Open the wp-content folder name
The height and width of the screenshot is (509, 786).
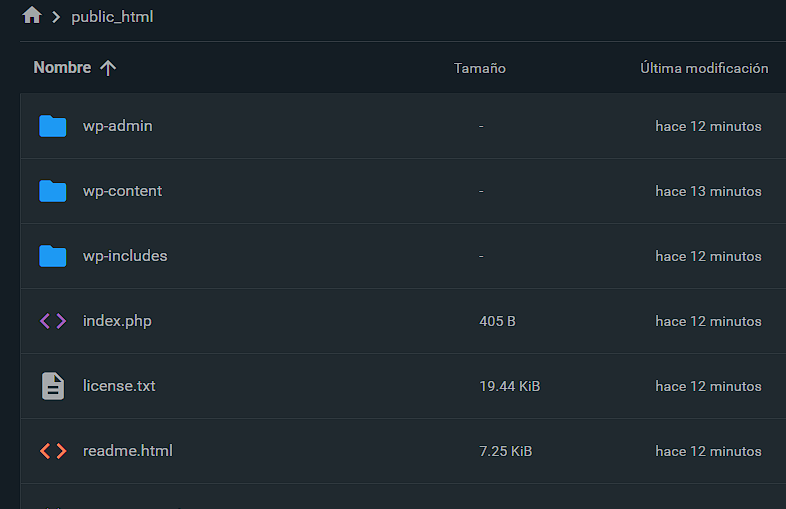(122, 191)
